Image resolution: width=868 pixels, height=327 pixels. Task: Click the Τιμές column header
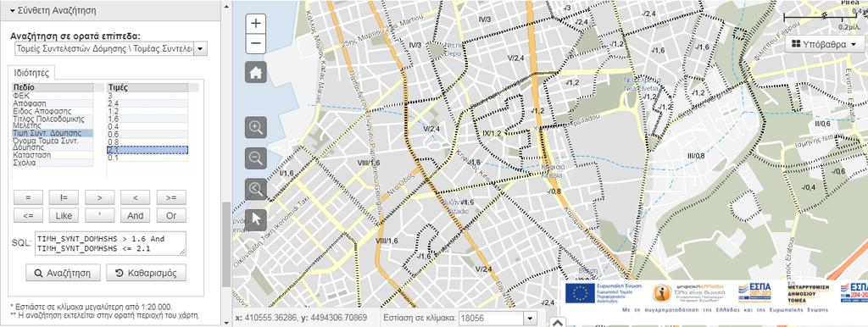(147, 87)
